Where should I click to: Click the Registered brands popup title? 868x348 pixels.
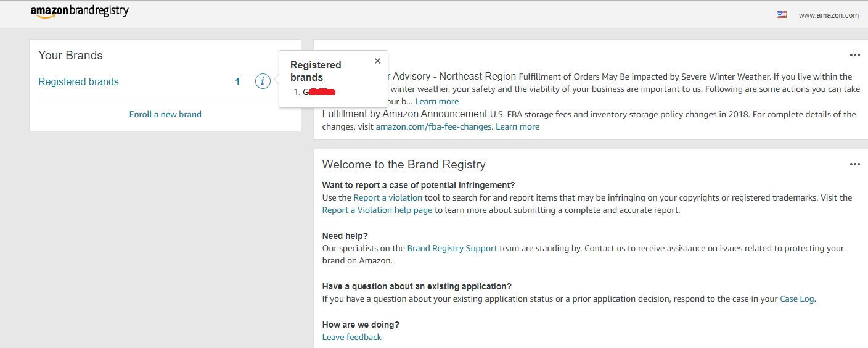coord(316,71)
